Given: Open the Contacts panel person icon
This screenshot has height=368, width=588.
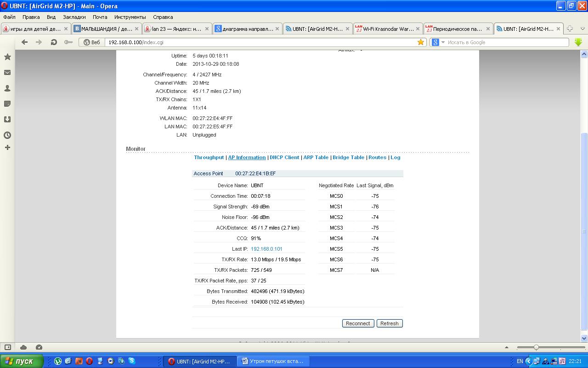Looking at the screenshot, I should pos(7,88).
